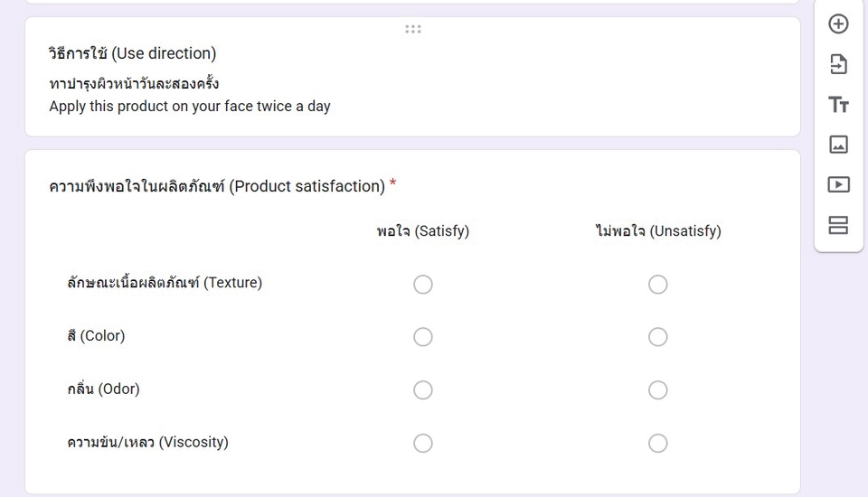Mark Color as Satisfy
Viewport: 868px width, 497px height.
[423, 337]
